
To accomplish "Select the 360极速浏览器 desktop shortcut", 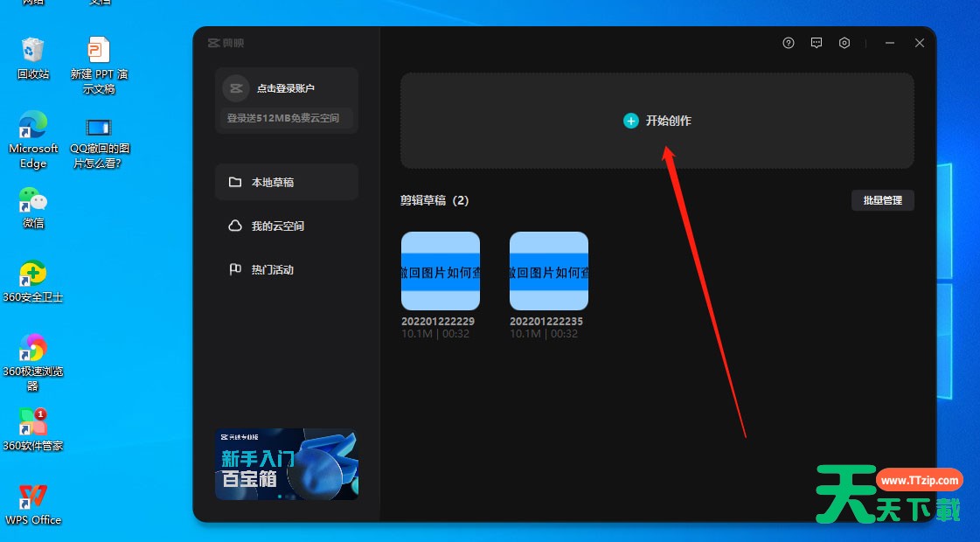I will coord(33,363).
